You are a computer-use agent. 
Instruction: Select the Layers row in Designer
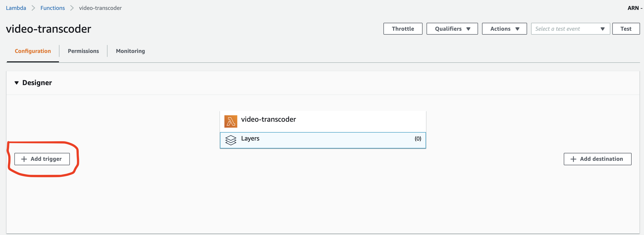(x=323, y=140)
